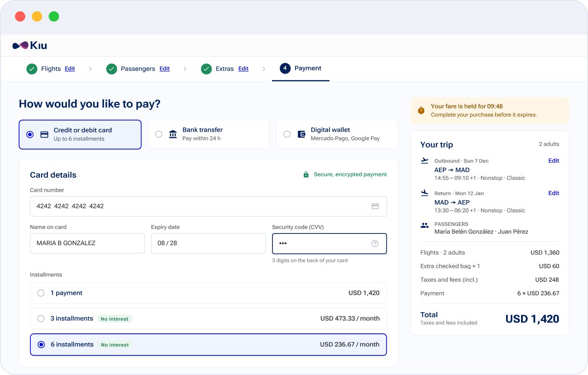Click the green padlock security icon
Viewport: 588px width, 375px height.
(306, 174)
